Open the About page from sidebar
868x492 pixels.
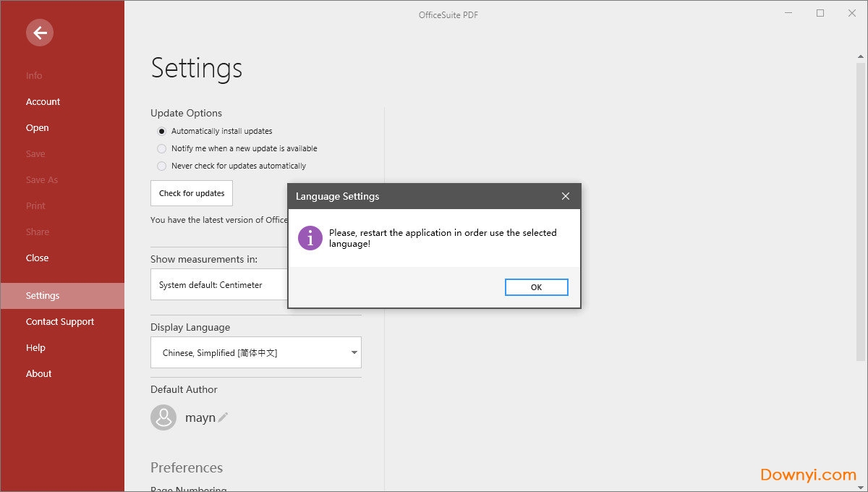point(39,374)
